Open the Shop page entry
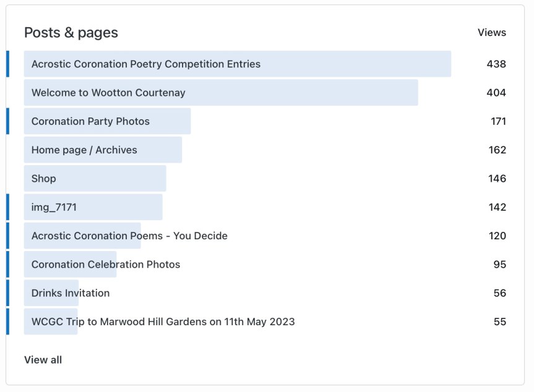Screen dimensions: 534x392 click(x=44, y=179)
